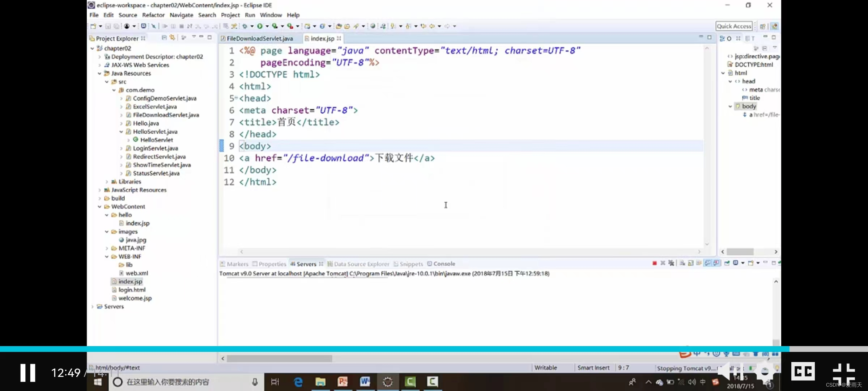This screenshot has height=391, width=868.
Task: Select web.xml in WEB-INF folder
Action: (136, 273)
